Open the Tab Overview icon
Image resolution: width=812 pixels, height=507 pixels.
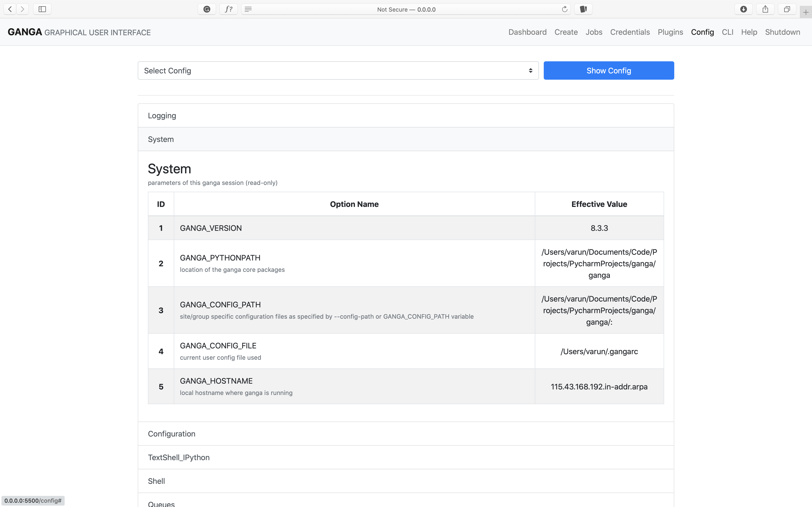[x=787, y=9]
